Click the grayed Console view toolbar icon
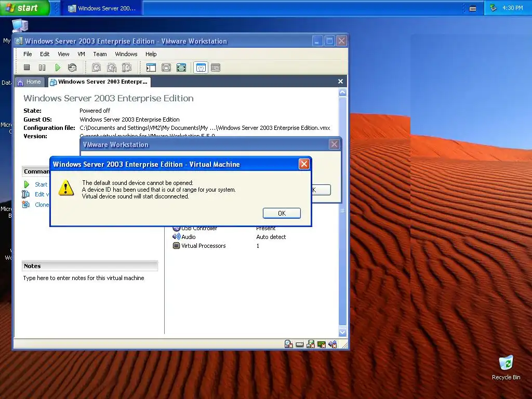 point(216,68)
